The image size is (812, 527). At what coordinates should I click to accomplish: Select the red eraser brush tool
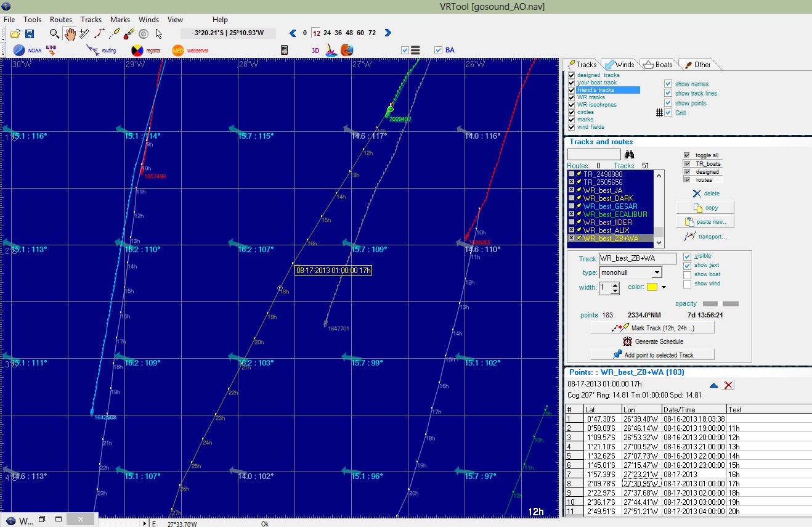129,34
